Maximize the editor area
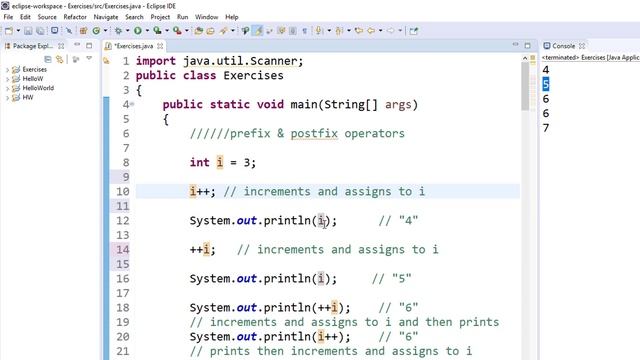The width and height of the screenshot is (640, 360). [x=527, y=46]
